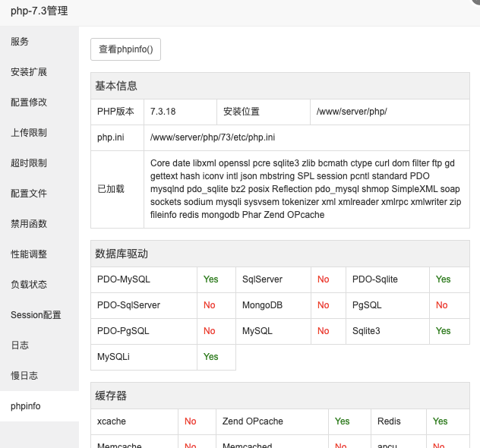Click the 7.3.18 PHP version cell

(163, 112)
